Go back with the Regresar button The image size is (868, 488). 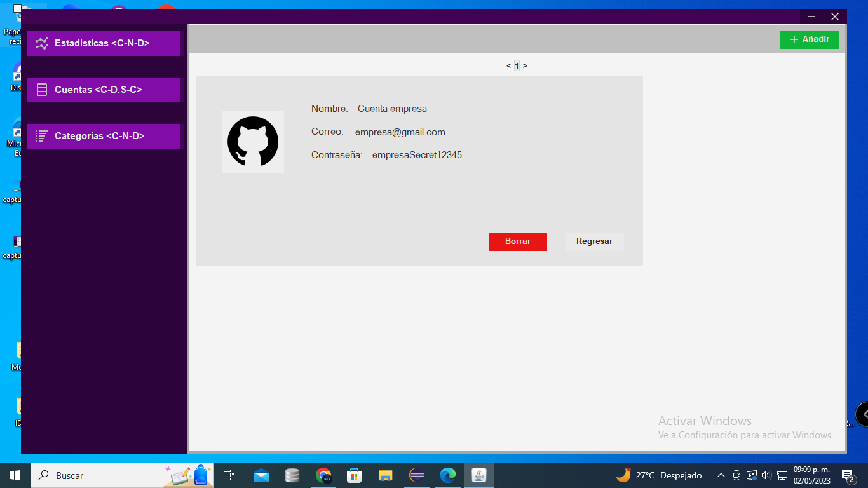coord(595,241)
